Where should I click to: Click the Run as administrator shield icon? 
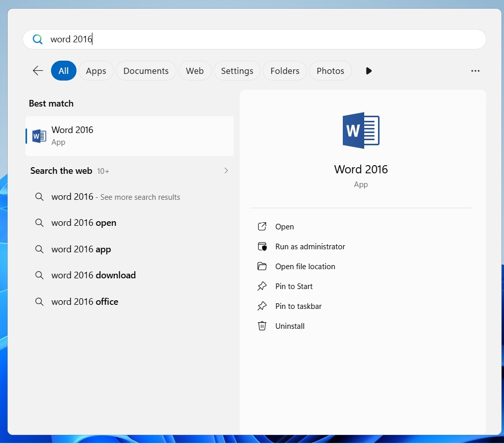click(x=262, y=246)
